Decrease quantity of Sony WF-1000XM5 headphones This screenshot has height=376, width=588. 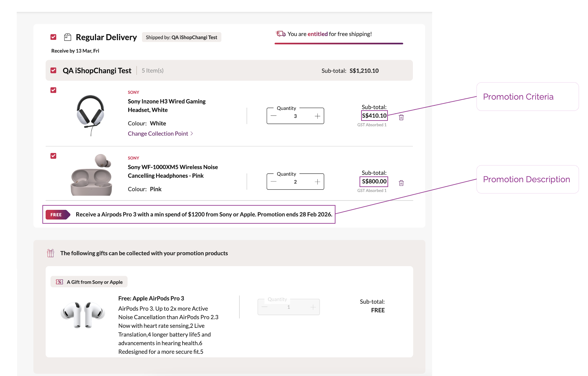pyautogui.click(x=273, y=182)
